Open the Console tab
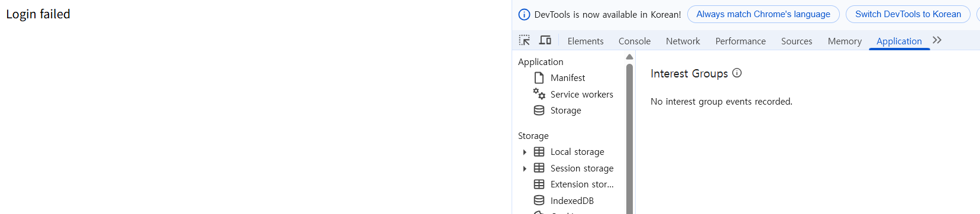 (x=635, y=41)
